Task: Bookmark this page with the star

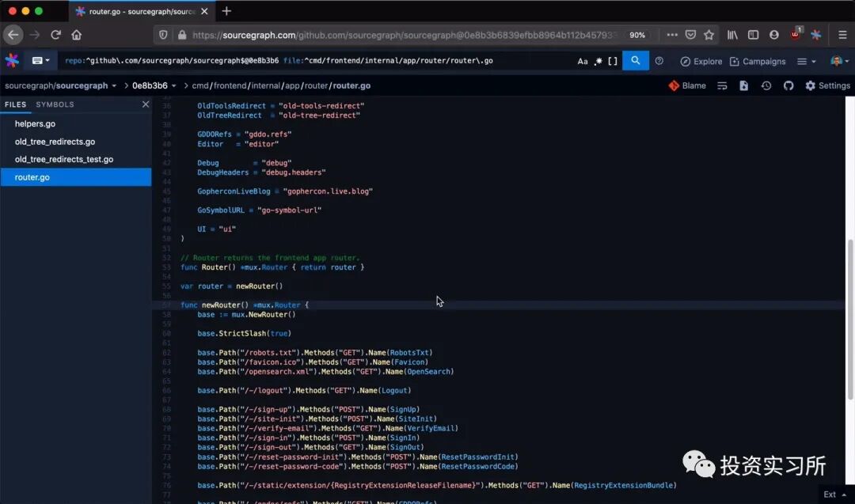Action: click(x=709, y=35)
